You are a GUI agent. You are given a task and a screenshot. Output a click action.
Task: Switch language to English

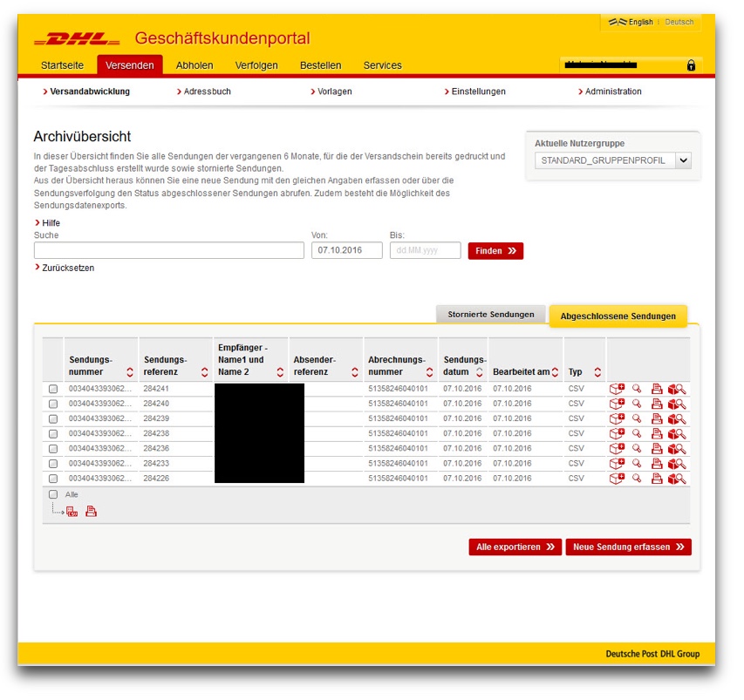pos(640,22)
